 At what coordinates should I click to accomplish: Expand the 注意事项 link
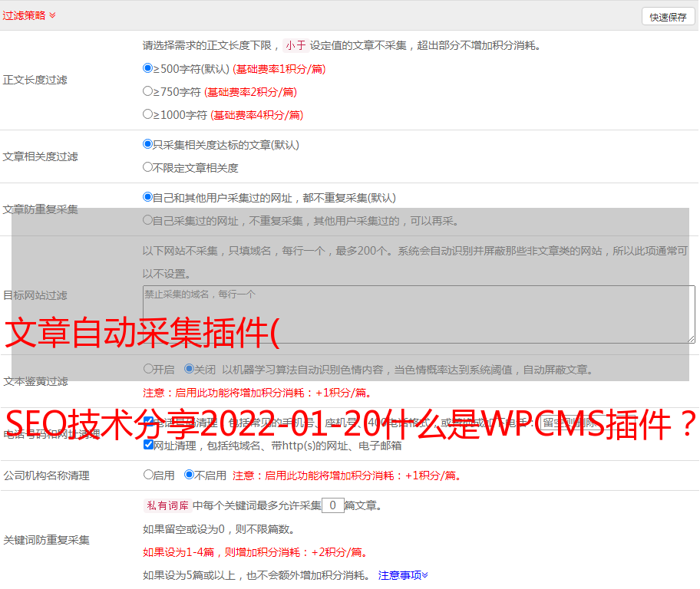point(403,576)
